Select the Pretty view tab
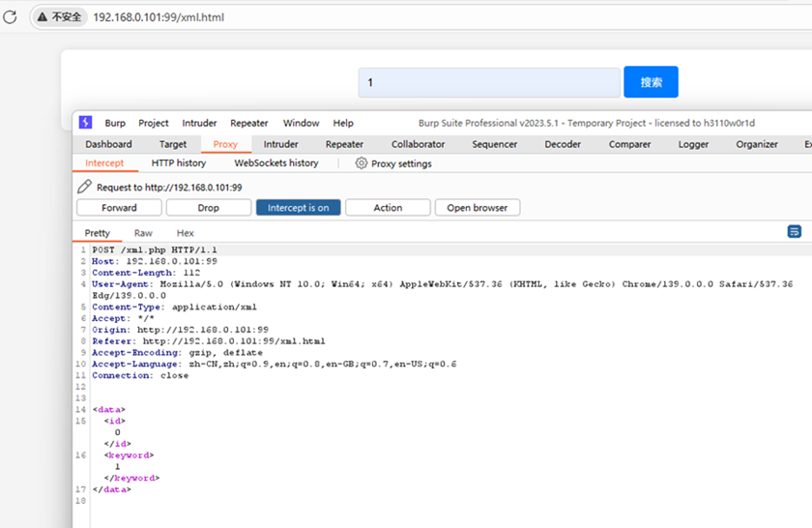The height and width of the screenshot is (528, 812). [x=98, y=233]
